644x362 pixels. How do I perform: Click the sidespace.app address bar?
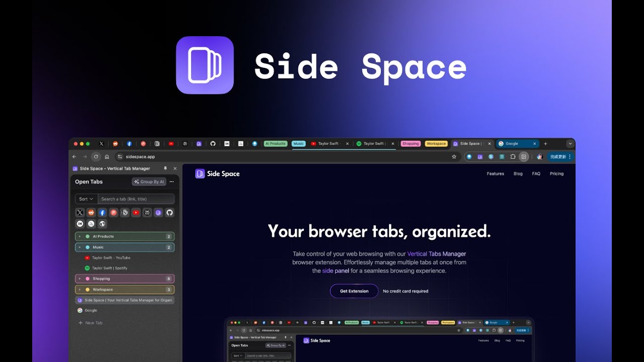tap(287, 156)
